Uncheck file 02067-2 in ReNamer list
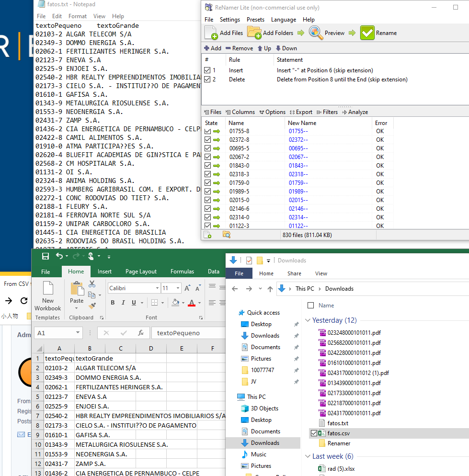The width and height of the screenshot is (469, 476). pyautogui.click(x=208, y=157)
